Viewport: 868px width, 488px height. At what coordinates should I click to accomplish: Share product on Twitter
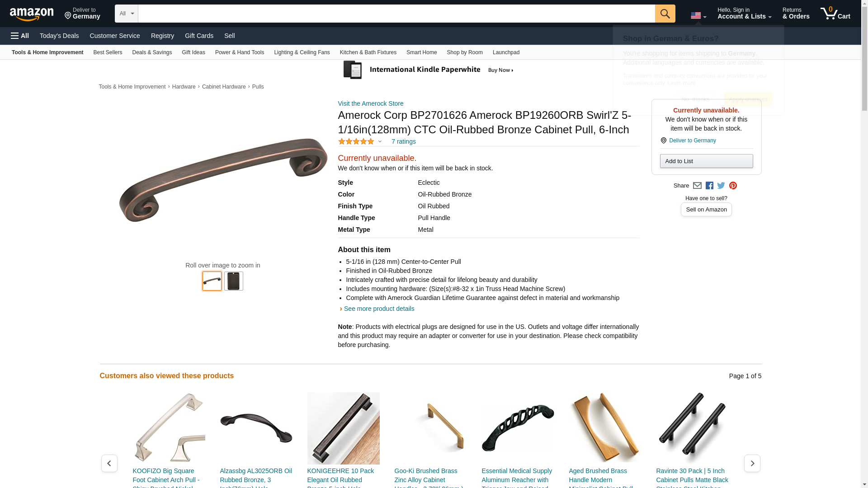click(721, 186)
